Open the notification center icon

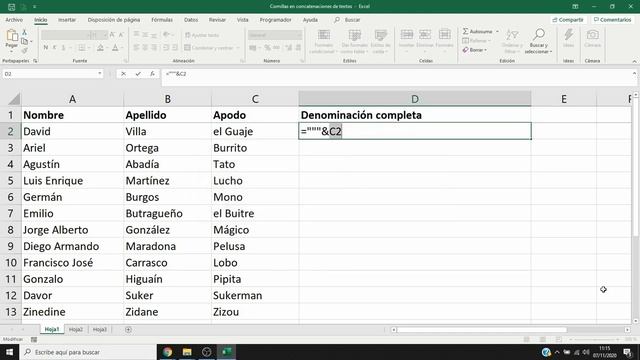pyautogui.click(x=627, y=352)
